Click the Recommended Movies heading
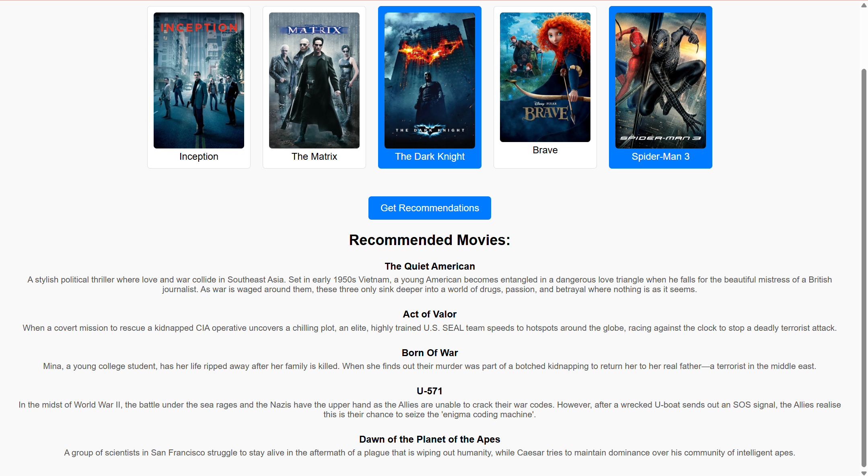The height and width of the screenshot is (476, 868). [430, 240]
